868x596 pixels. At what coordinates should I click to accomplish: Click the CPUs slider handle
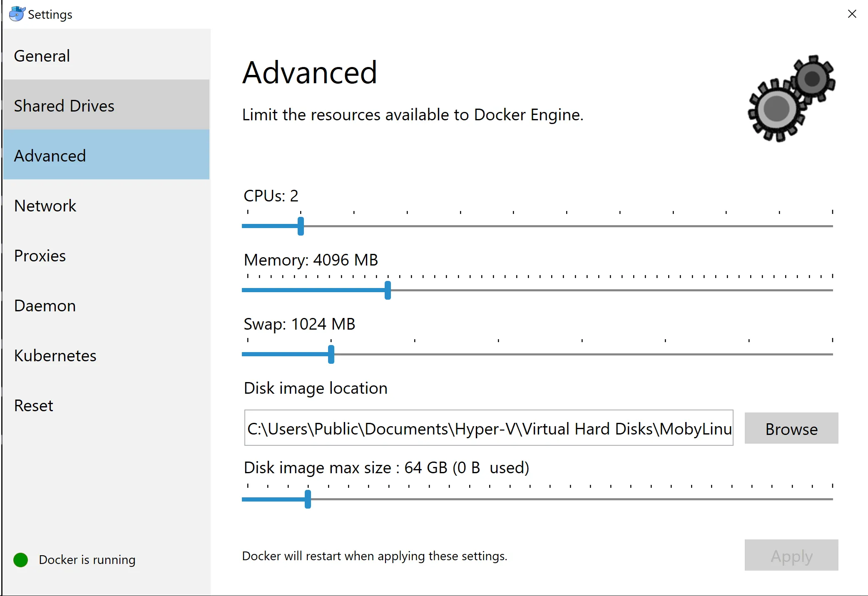pos(301,226)
